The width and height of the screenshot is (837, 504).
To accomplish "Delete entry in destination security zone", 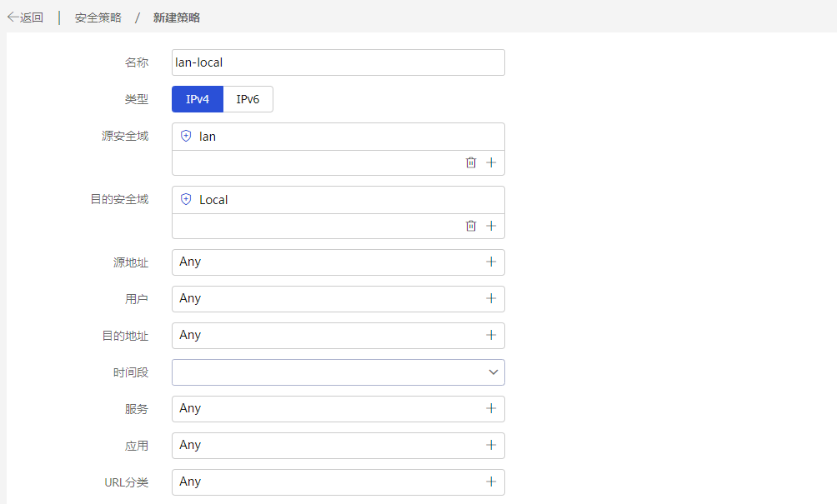I will pyautogui.click(x=471, y=226).
